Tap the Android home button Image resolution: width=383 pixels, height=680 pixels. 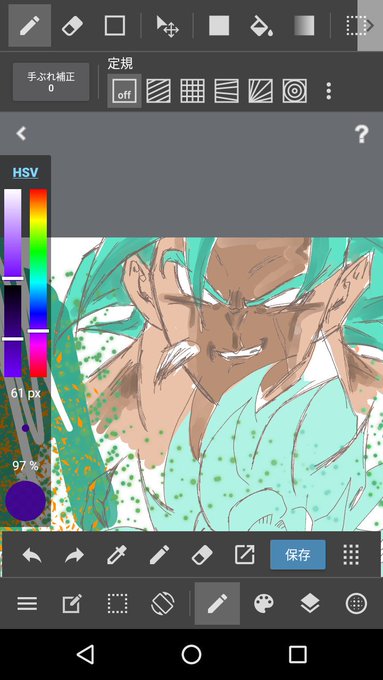pos(191,654)
